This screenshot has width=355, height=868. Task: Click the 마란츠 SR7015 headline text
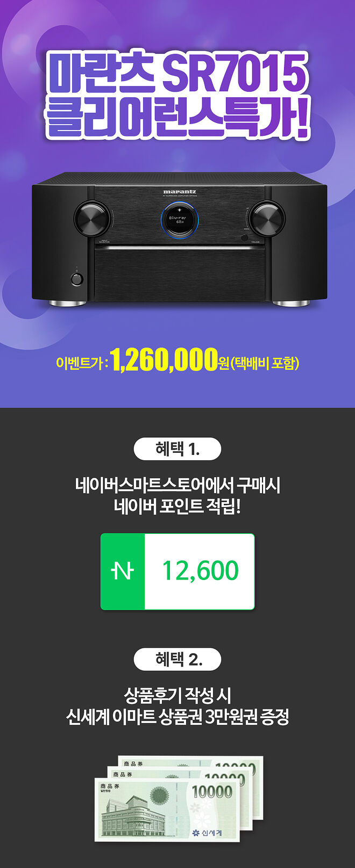click(x=177, y=71)
